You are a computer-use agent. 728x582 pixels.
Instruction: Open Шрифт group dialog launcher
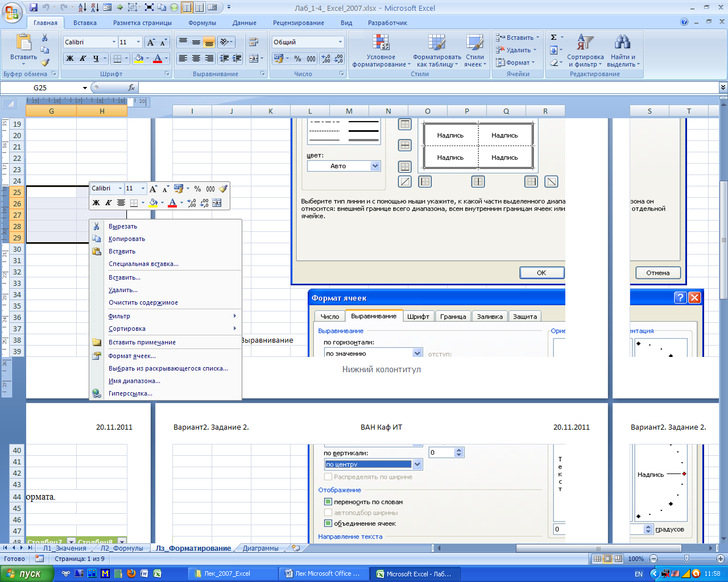pyautogui.click(x=167, y=74)
